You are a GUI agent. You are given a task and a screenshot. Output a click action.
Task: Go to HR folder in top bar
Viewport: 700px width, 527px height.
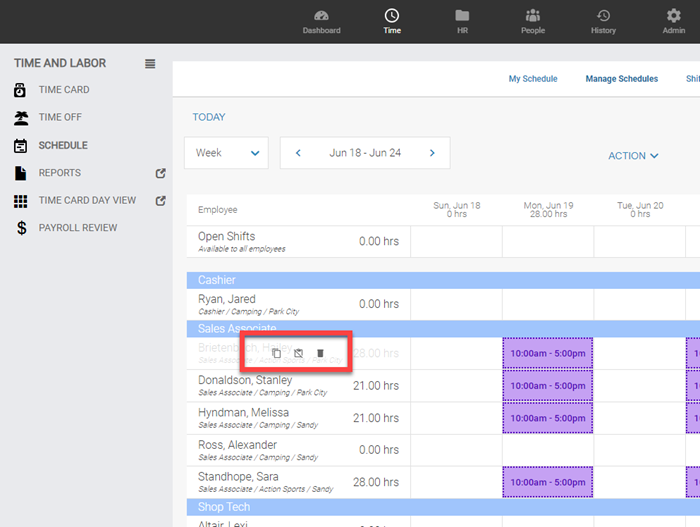[x=462, y=21]
